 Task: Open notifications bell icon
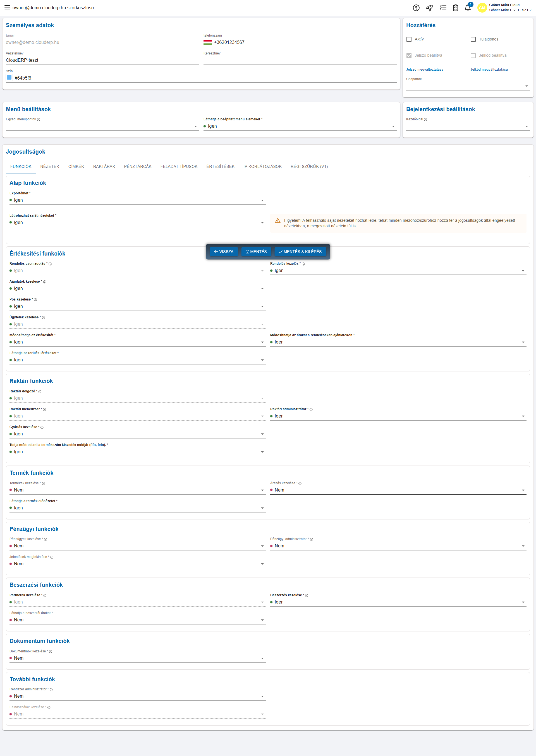tap(468, 8)
